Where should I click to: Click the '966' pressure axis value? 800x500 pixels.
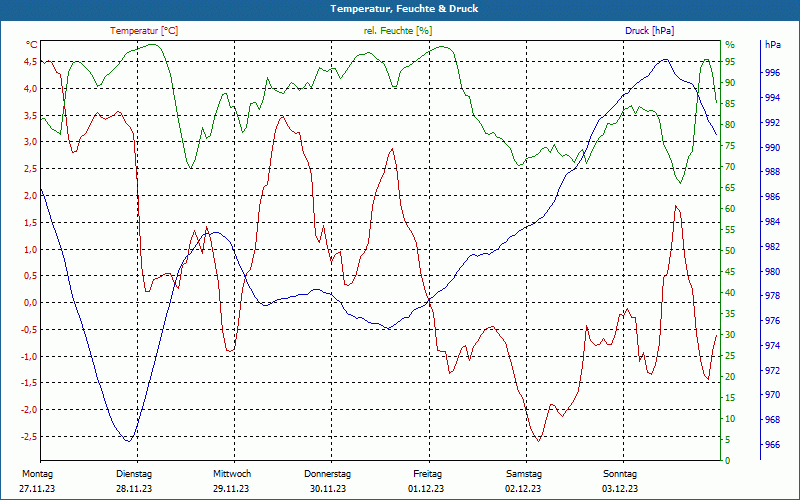coord(773,445)
